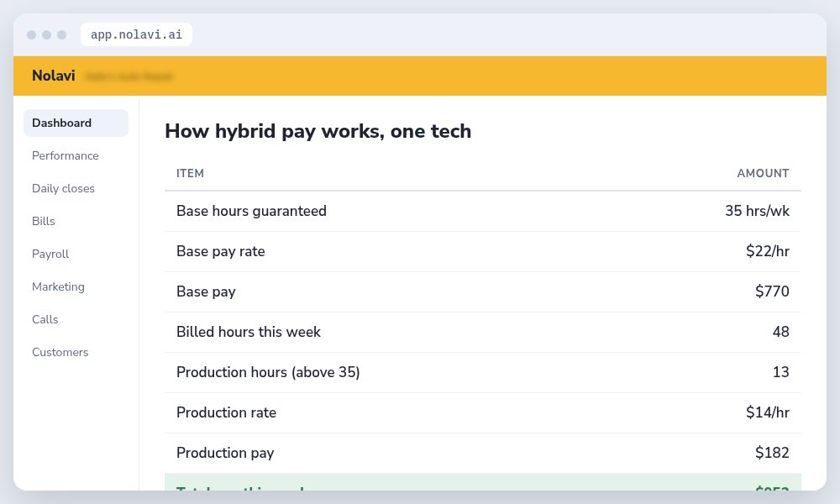Open the Payroll page
This screenshot has width=840, height=504.
point(50,254)
